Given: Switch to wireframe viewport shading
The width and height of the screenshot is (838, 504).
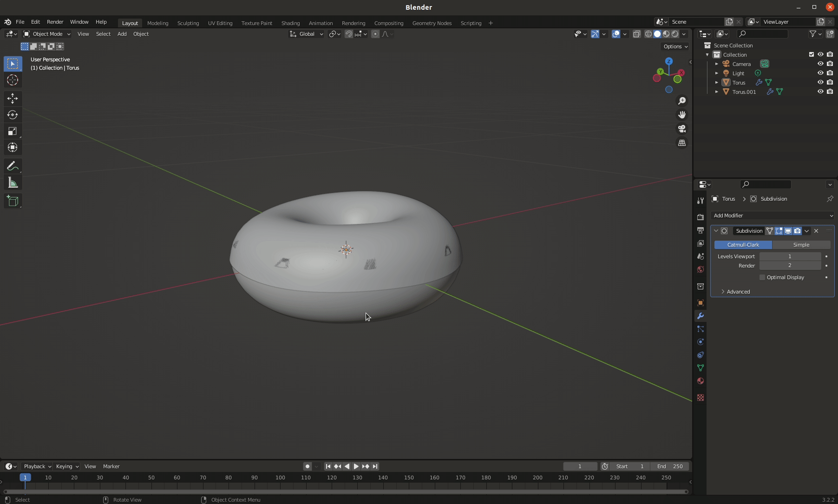Looking at the screenshot, I should point(648,34).
